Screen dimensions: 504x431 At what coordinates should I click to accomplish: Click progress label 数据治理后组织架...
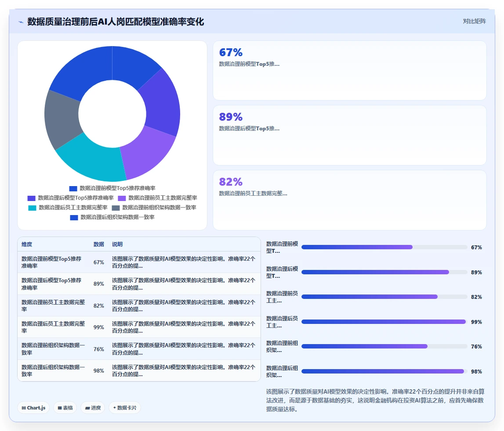pyautogui.click(x=282, y=372)
